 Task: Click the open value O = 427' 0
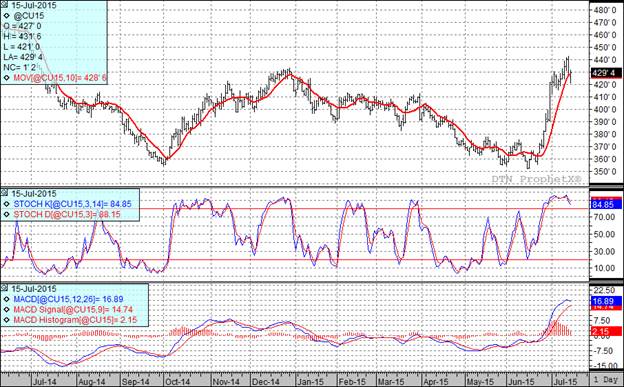coord(22,26)
